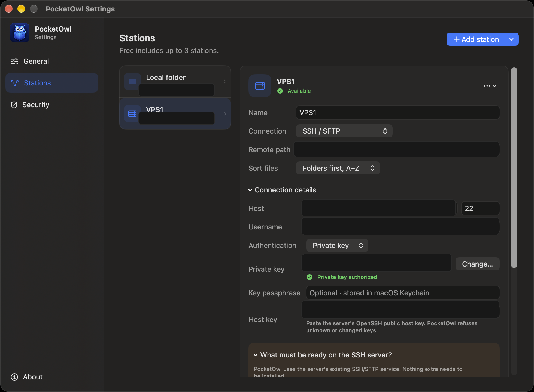Click the green Private key authorized checkmark
534x392 pixels.
pyautogui.click(x=310, y=277)
